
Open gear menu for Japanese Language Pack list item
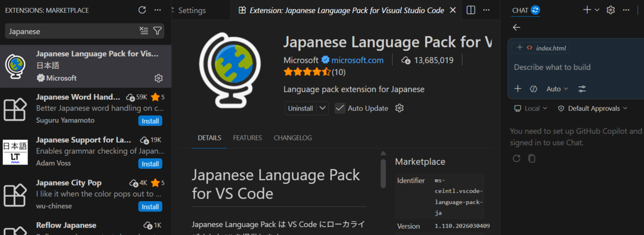[x=158, y=78]
